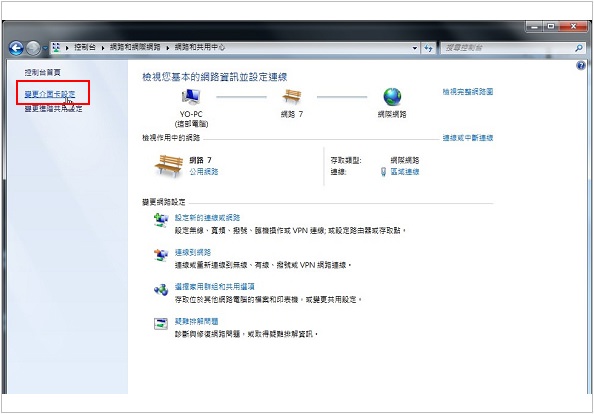Click the Back navigation arrow button
This screenshot has width=594, height=414.
pyautogui.click(x=16, y=48)
